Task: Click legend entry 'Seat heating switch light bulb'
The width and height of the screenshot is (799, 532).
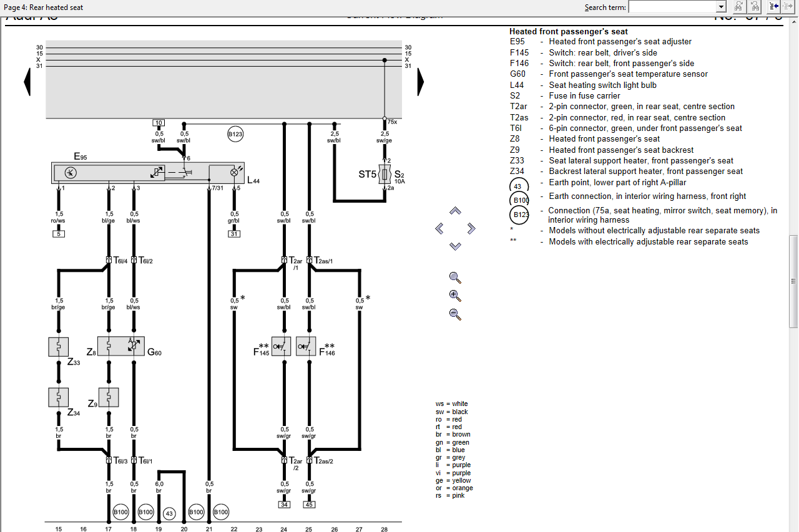Action: 603,85
